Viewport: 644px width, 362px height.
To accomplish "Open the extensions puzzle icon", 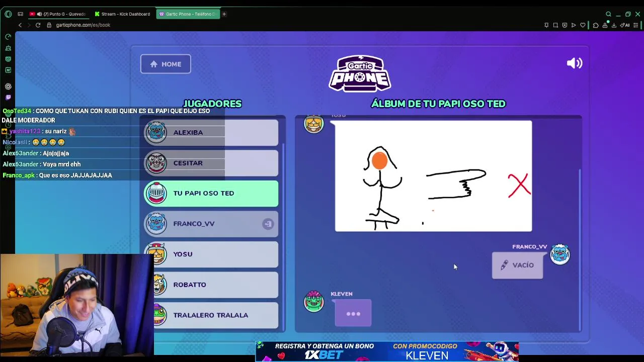I will coord(596,25).
